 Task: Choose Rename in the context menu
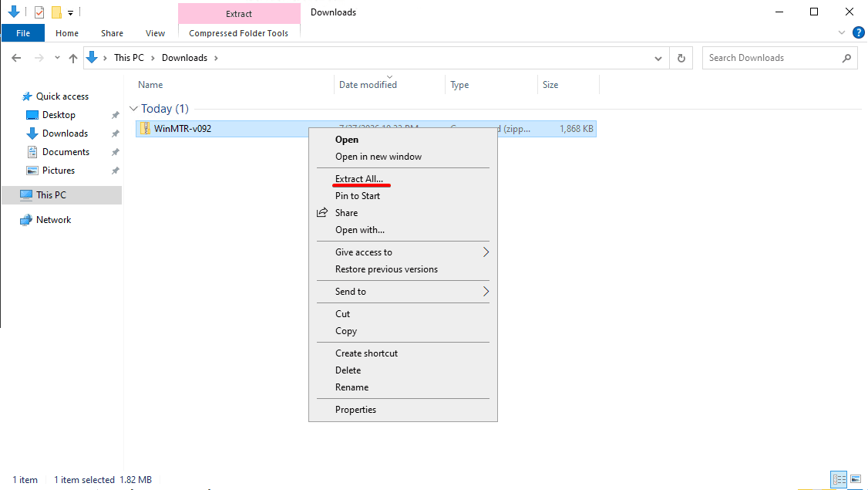tap(403, 387)
